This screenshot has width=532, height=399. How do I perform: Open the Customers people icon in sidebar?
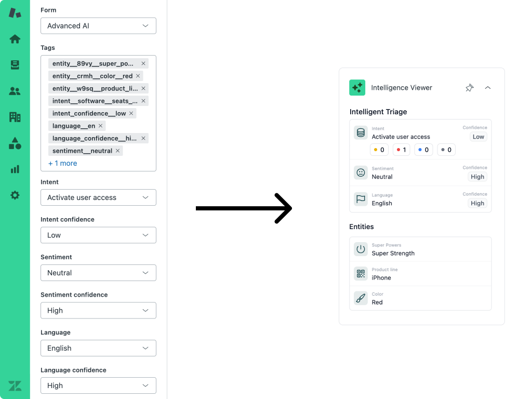point(15,91)
